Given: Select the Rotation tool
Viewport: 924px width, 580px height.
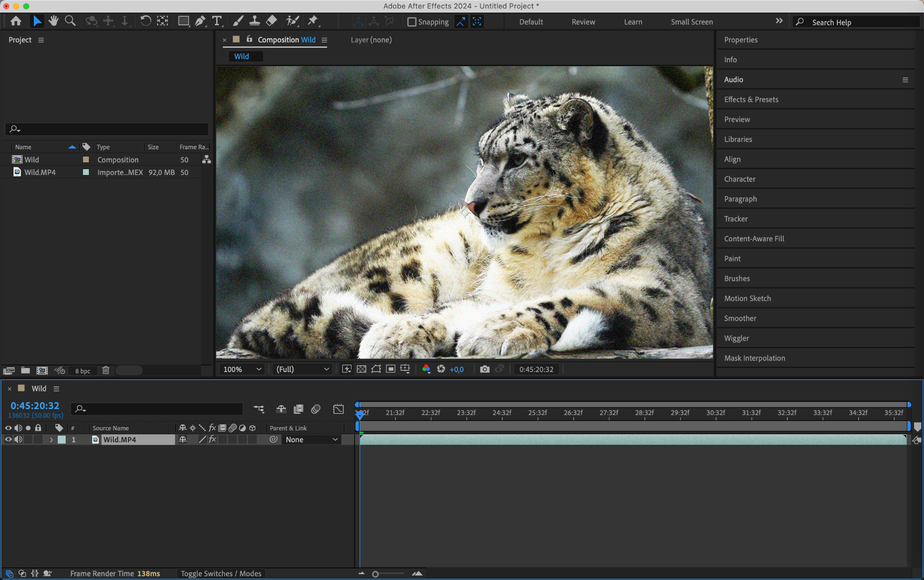Looking at the screenshot, I should [145, 21].
